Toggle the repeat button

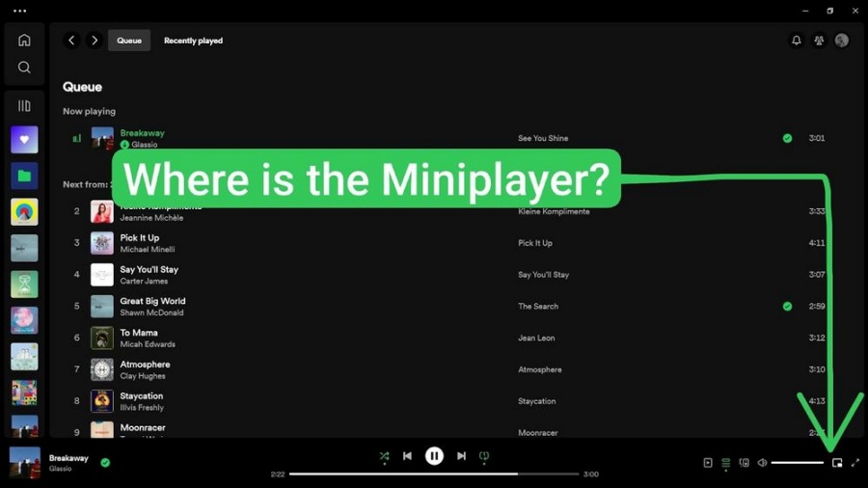(484, 456)
